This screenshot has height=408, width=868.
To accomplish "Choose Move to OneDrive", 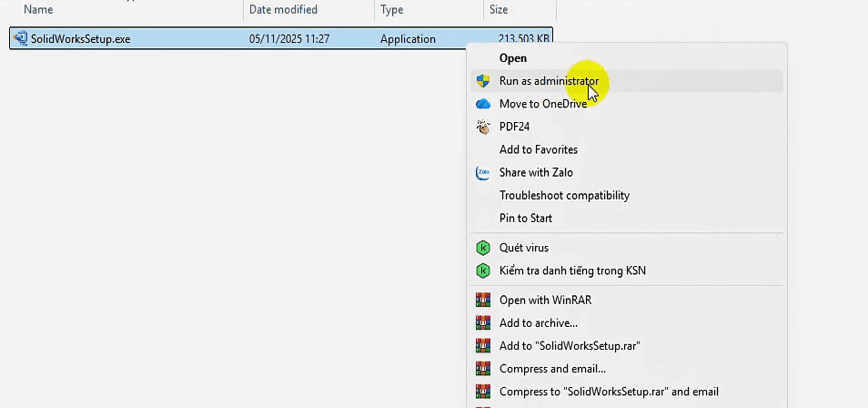I will (x=626, y=104).
